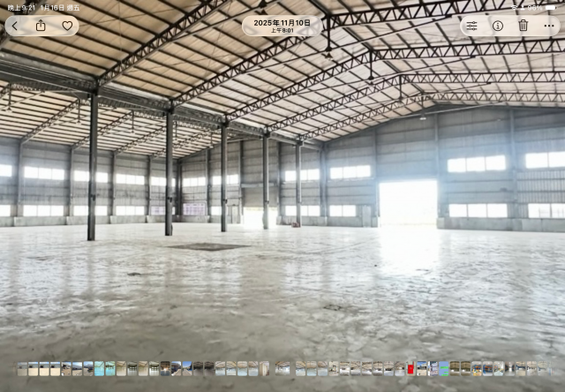
Task: Tap the battery indicator in status bar
Action: pyautogui.click(x=551, y=7)
